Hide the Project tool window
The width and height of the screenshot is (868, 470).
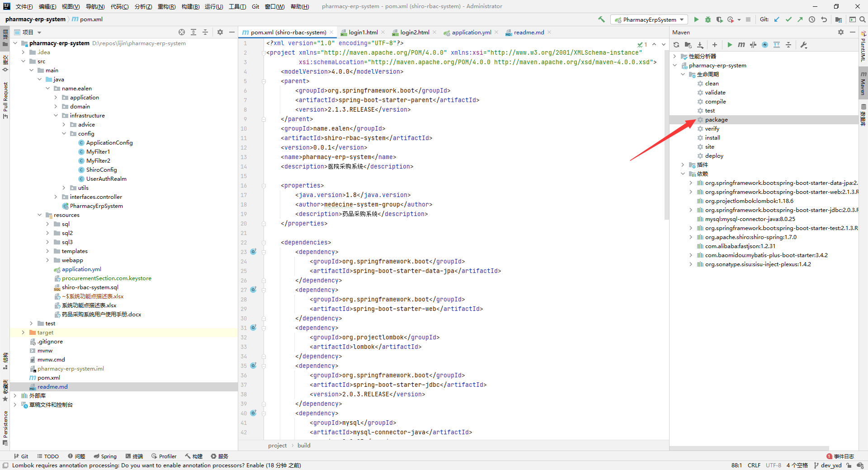[x=232, y=32]
